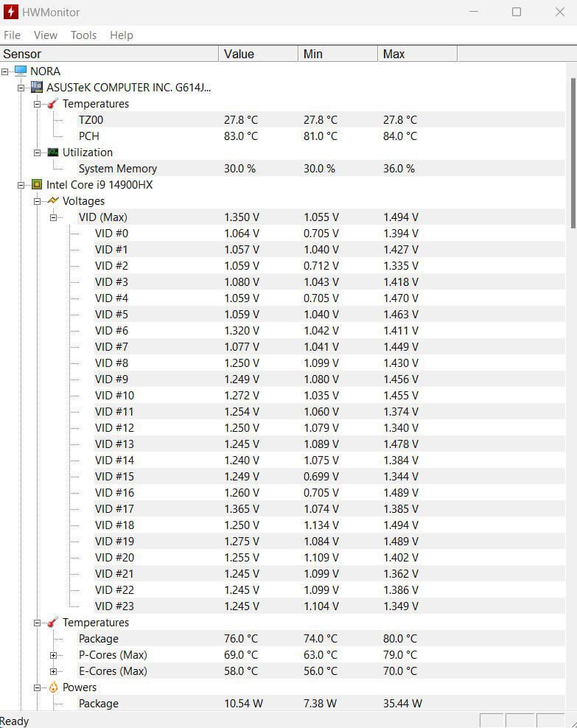This screenshot has height=728, width=577.
Task: Click the motherboard Temperatures thermometer icon
Action: 53,103
